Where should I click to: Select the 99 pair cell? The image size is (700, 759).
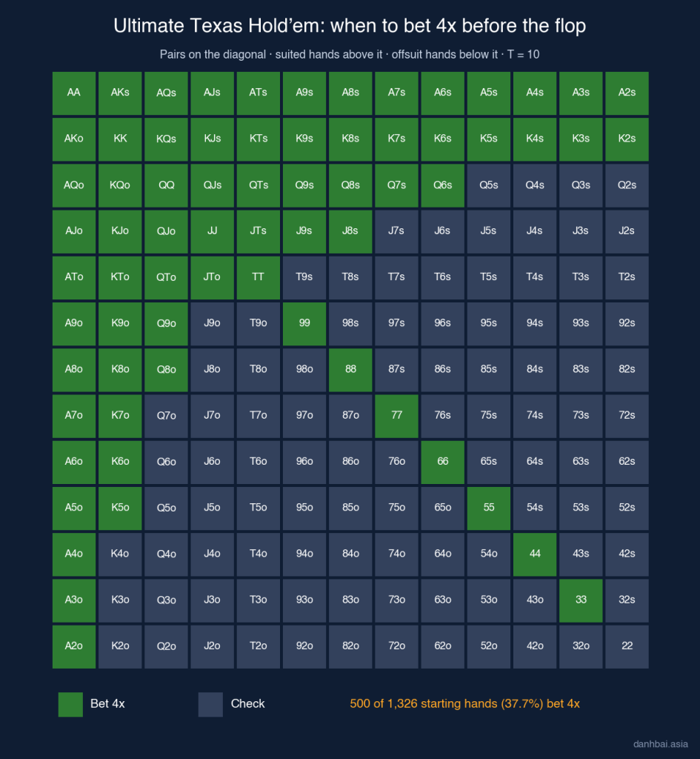pyautogui.click(x=304, y=324)
